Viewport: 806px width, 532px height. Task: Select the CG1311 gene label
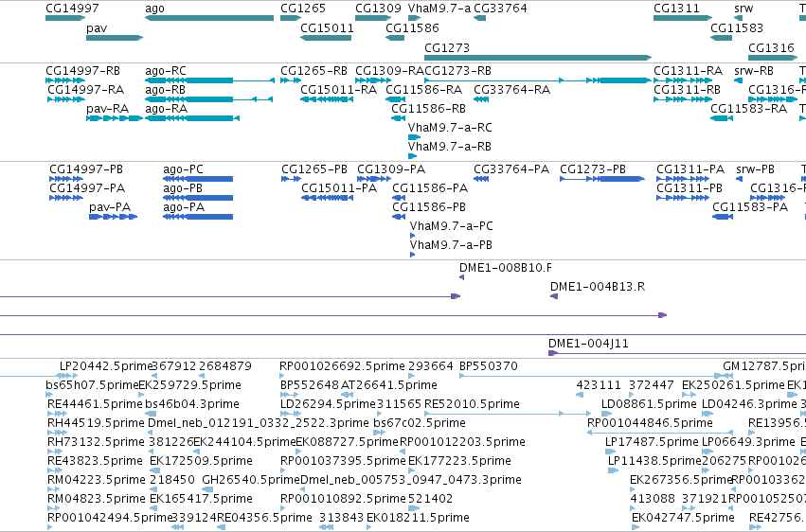pos(676,9)
